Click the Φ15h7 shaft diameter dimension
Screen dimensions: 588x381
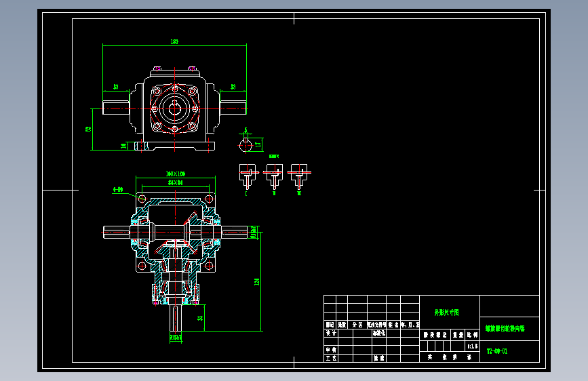[176, 338]
